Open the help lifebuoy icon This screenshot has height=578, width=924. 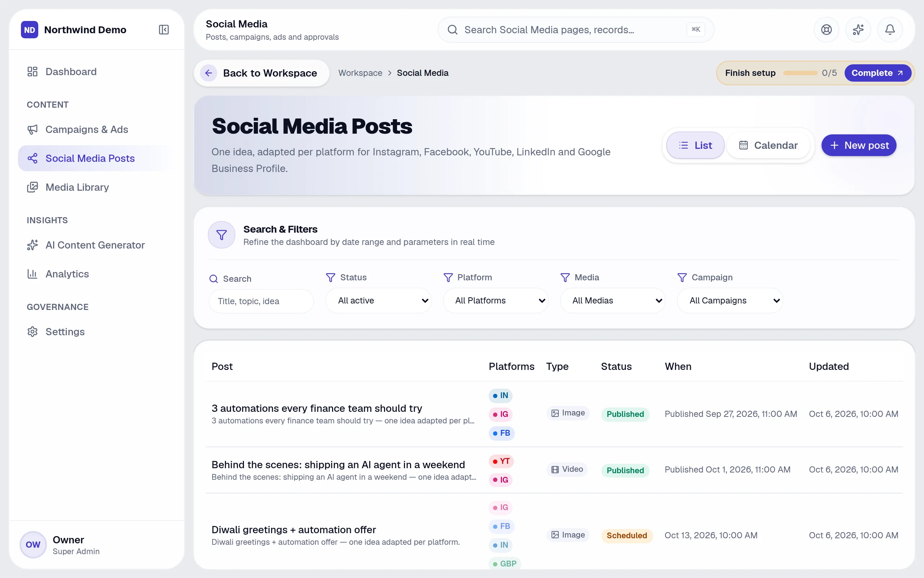826,29
